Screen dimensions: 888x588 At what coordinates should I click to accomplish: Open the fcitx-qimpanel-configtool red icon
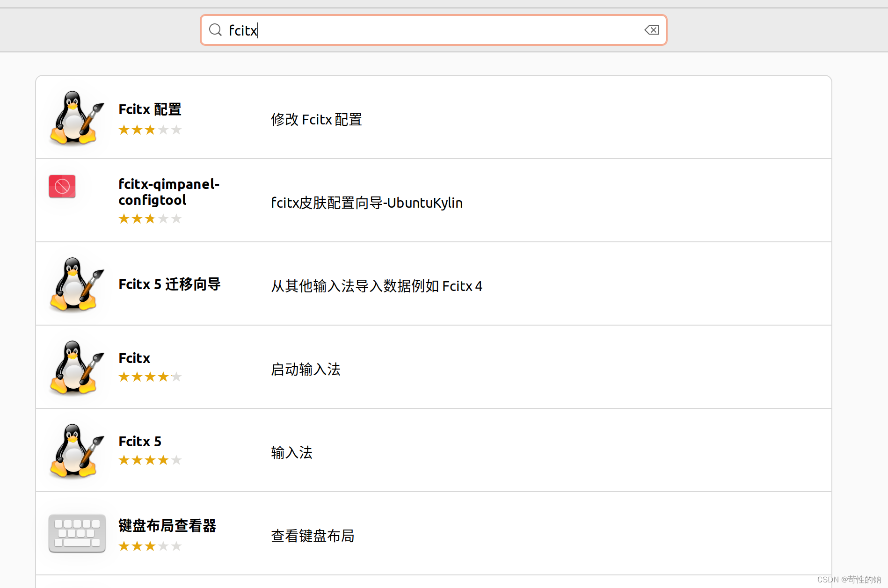pos(62,187)
